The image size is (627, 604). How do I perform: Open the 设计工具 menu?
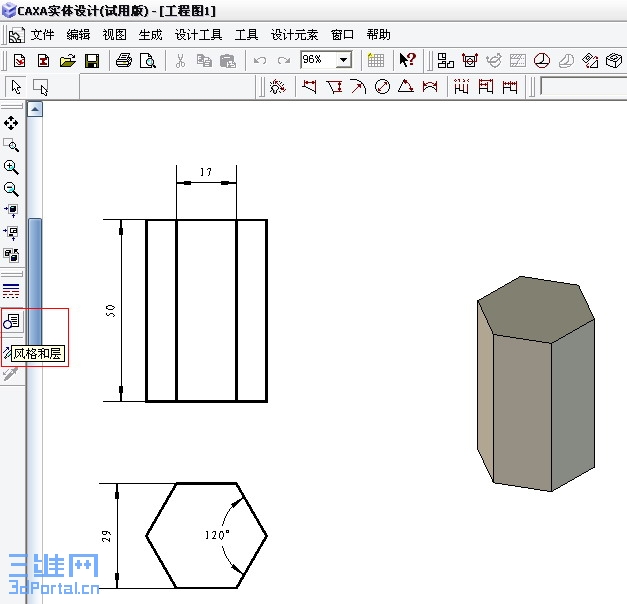point(198,35)
